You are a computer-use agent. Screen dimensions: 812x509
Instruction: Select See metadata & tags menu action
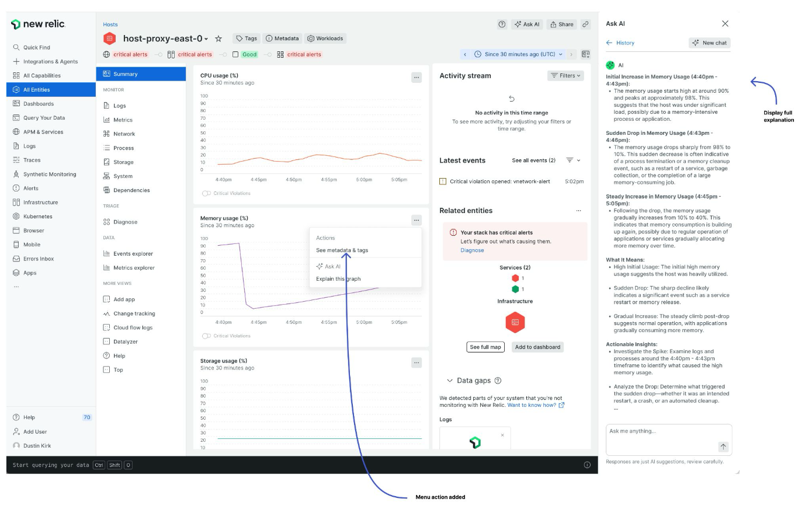pyautogui.click(x=342, y=250)
